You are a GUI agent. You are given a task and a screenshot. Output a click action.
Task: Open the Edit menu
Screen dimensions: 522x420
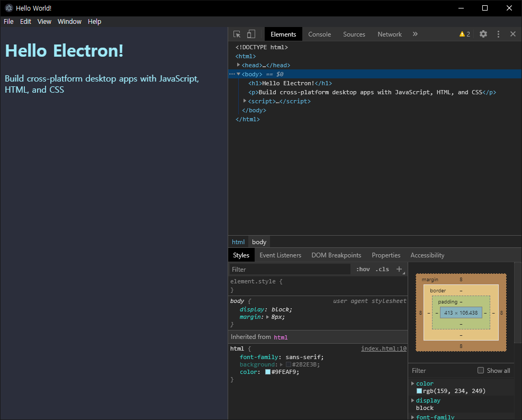pos(25,22)
